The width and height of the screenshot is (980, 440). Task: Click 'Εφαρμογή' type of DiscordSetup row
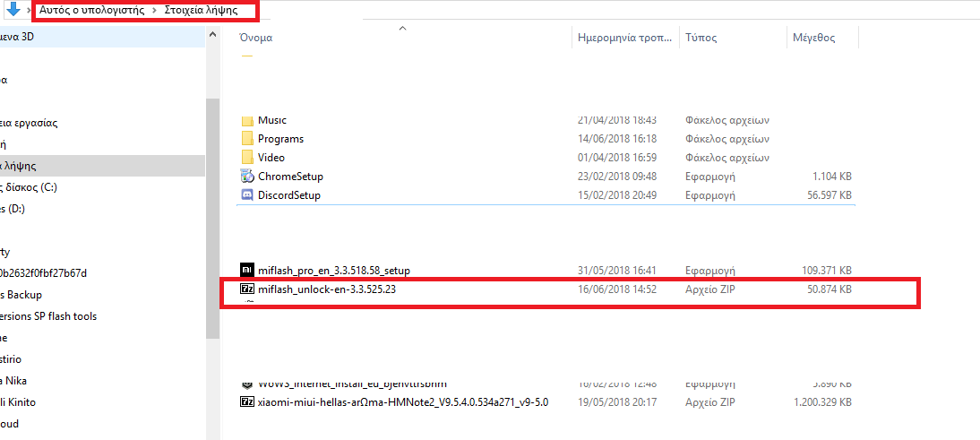point(710,195)
